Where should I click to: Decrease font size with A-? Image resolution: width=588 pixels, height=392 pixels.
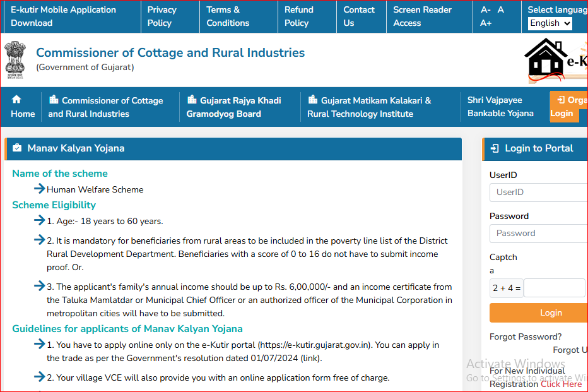[x=486, y=9]
